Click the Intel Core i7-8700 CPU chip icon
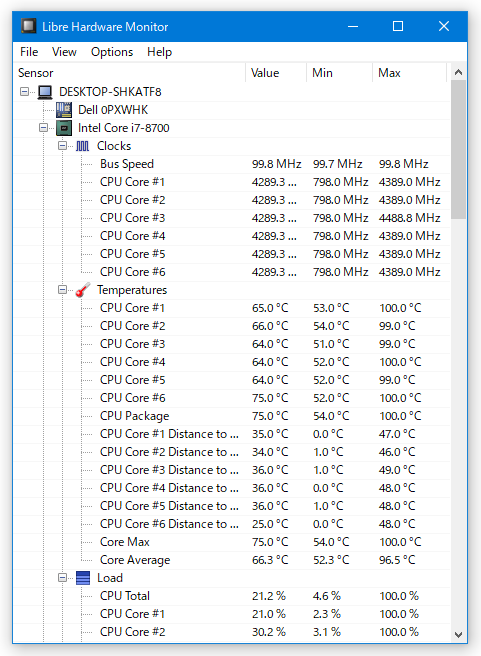 tap(64, 128)
